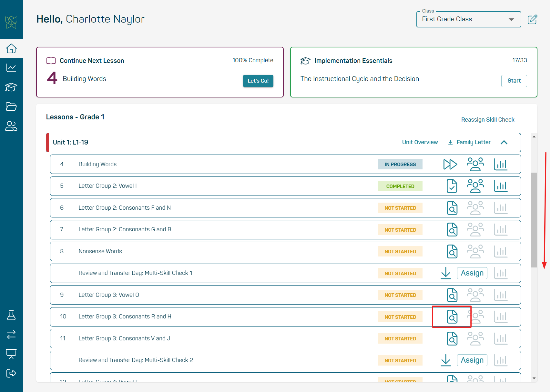Image resolution: width=551 pixels, height=392 pixels.
Task: View bar chart for Letter Group 2: Vowel I
Action: 501,186
